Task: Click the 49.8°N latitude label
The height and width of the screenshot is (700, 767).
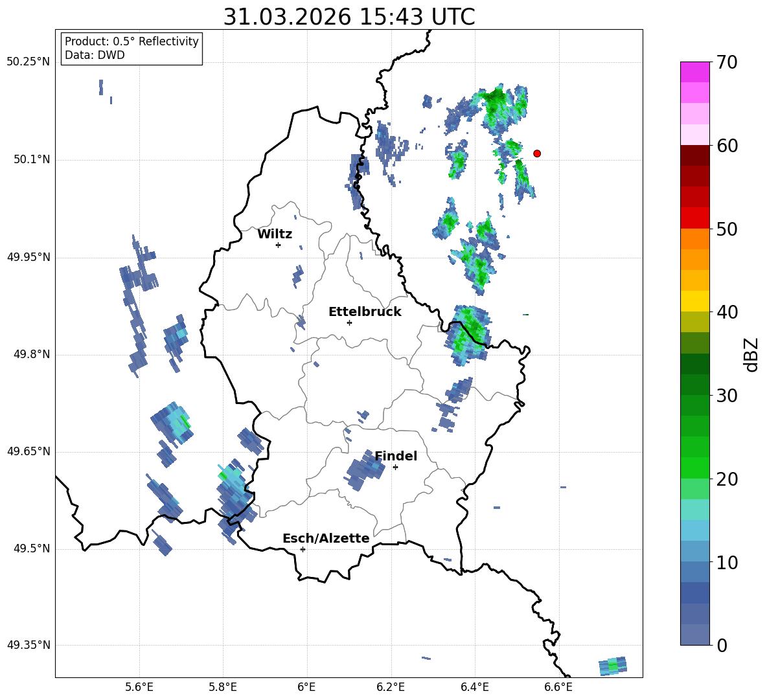Action: pyautogui.click(x=32, y=354)
